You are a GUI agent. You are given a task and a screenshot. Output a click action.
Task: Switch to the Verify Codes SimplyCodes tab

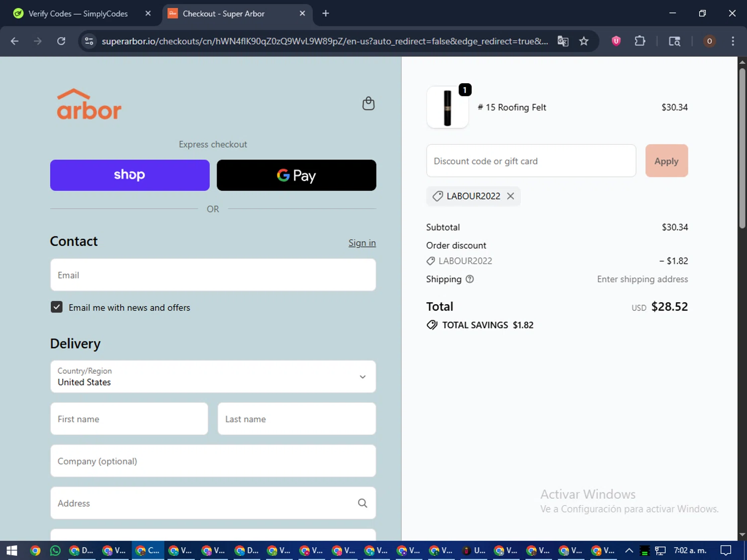pos(78,13)
